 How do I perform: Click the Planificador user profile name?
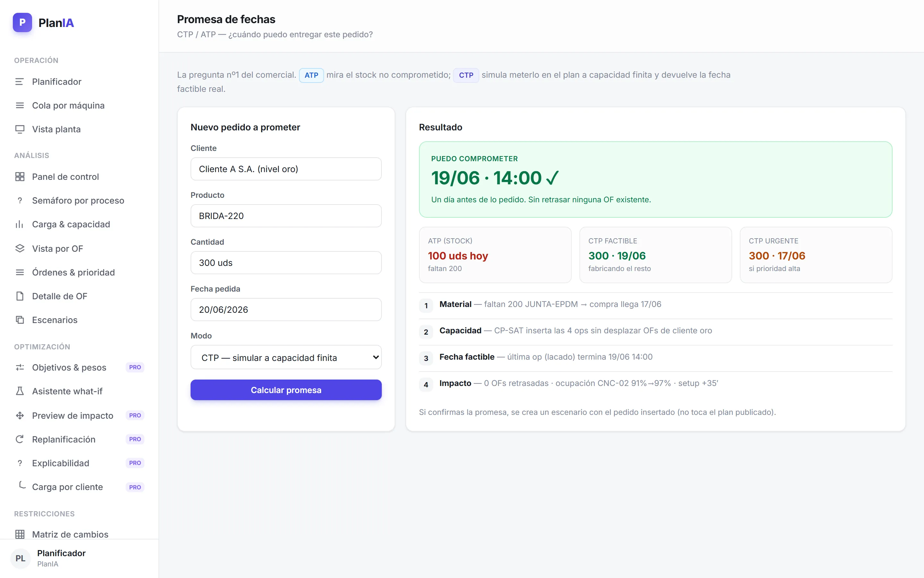coord(61,553)
